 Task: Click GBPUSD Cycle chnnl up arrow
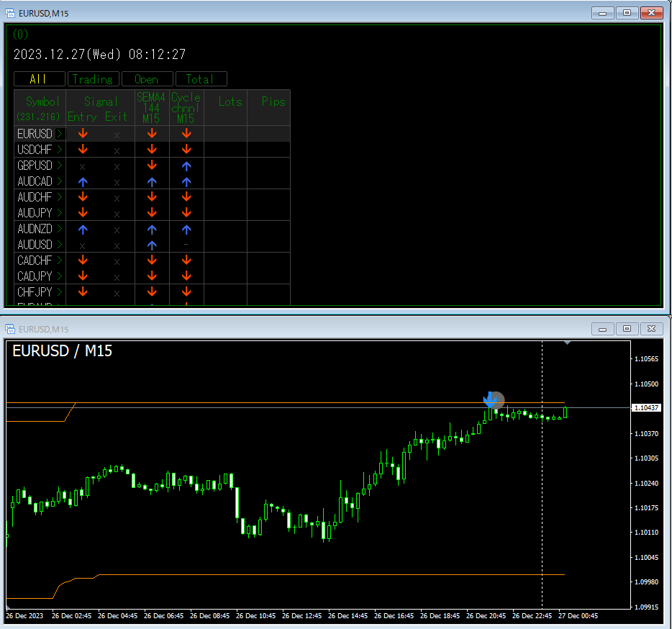[186, 166]
